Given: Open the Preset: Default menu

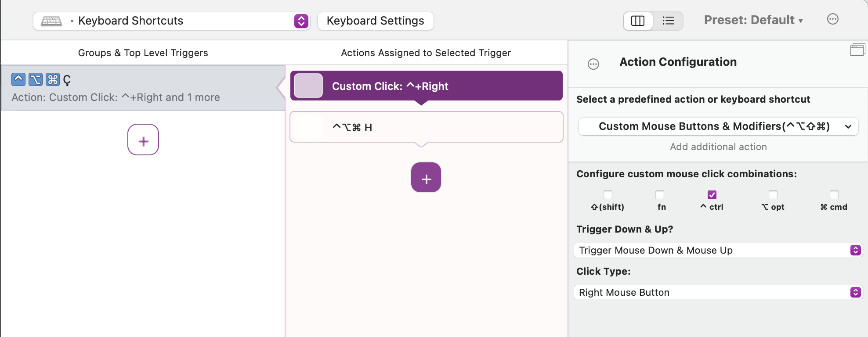Looking at the screenshot, I should [753, 20].
